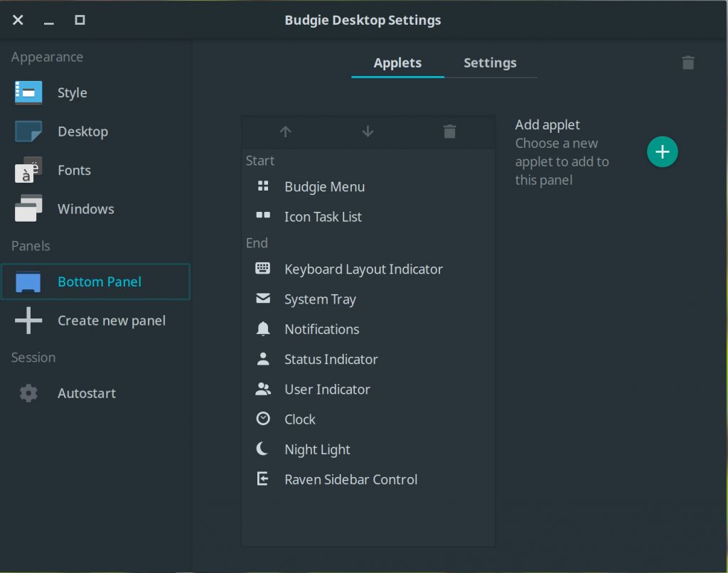This screenshot has width=728, height=573.
Task: Open the Windows settings page
Action: [96, 208]
